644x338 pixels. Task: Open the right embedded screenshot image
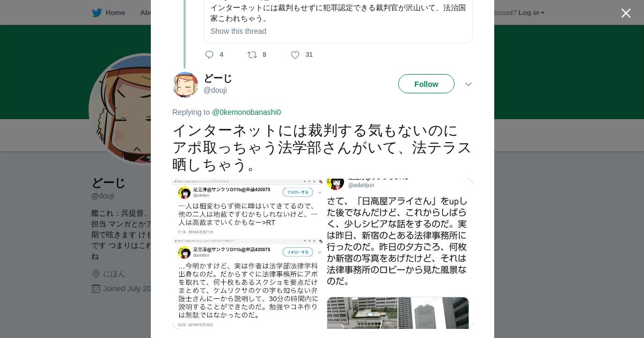click(398, 254)
